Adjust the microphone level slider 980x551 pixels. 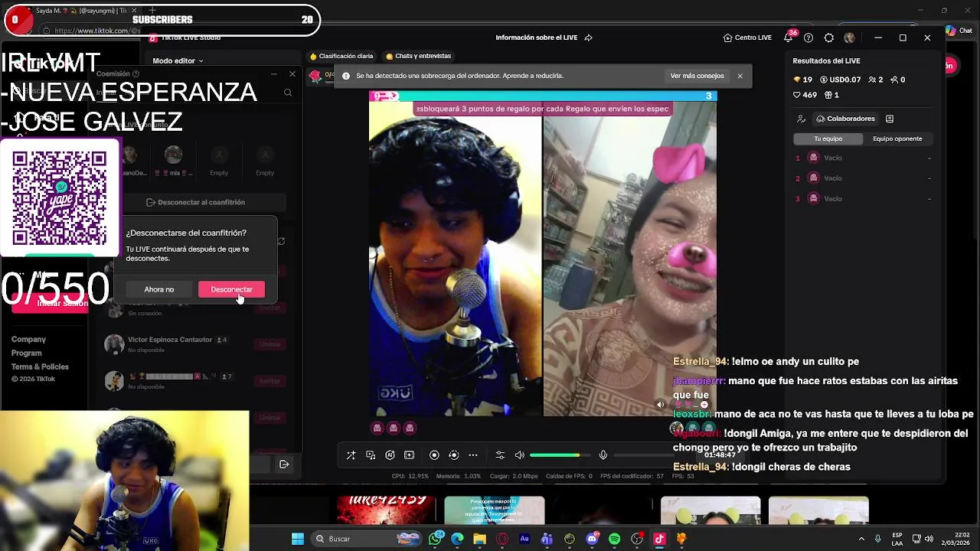tap(643, 455)
